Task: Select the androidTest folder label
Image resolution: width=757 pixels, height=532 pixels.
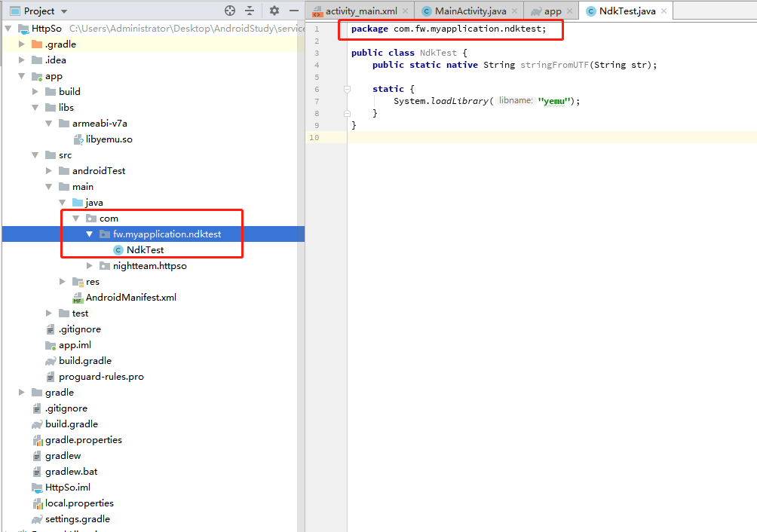Action: pyautogui.click(x=99, y=171)
